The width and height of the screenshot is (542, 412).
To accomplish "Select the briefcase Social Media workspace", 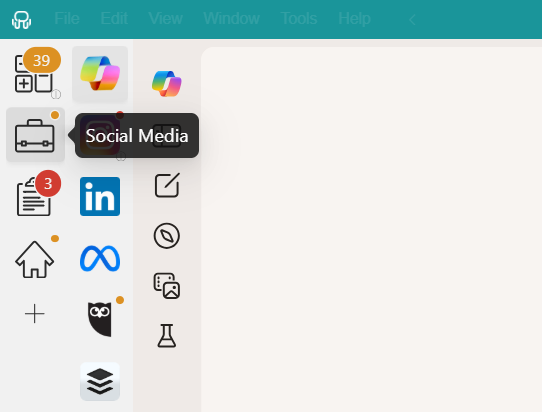I will [x=35, y=135].
